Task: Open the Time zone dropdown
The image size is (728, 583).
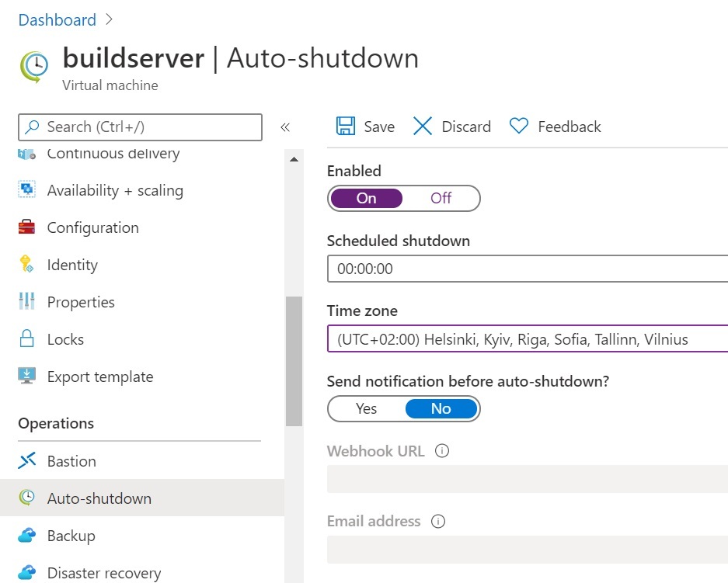Action: 528,339
